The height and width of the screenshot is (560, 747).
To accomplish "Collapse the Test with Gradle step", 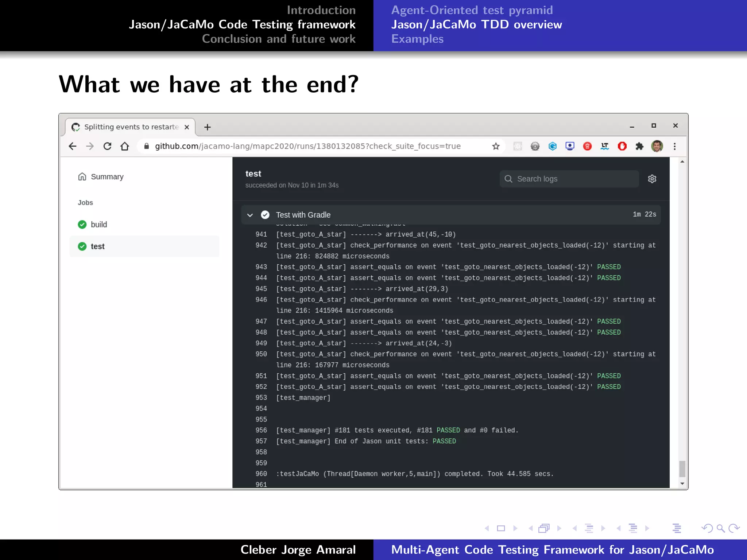I will pyautogui.click(x=250, y=215).
